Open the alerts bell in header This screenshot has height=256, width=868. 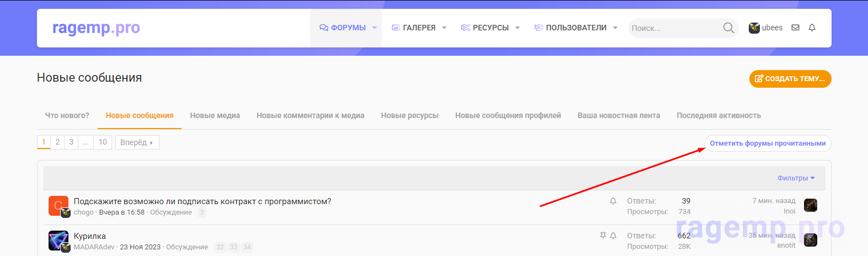812,28
